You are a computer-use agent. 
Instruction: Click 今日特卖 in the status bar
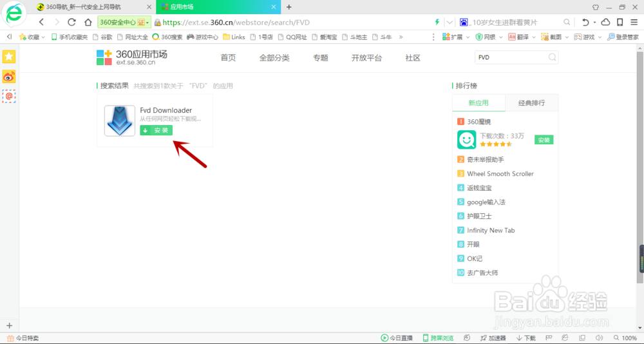pos(23,338)
